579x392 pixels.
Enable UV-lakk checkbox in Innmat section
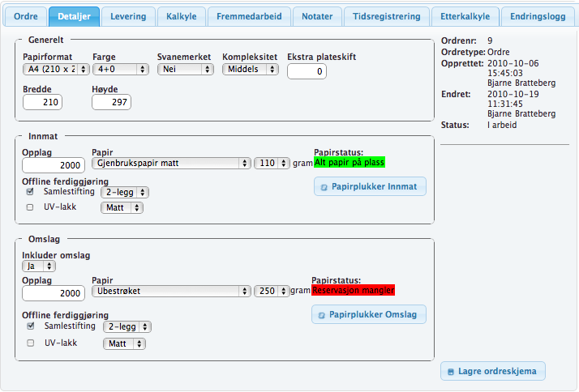(30, 207)
